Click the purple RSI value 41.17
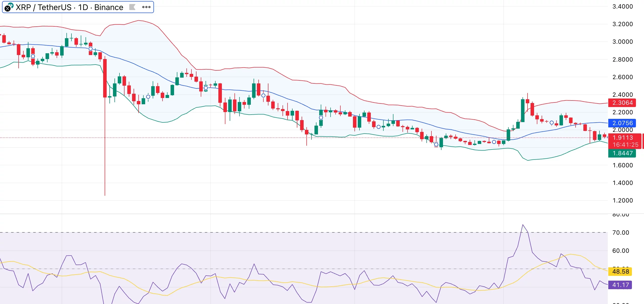The image size is (644, 304). click(x=620, y=285)
